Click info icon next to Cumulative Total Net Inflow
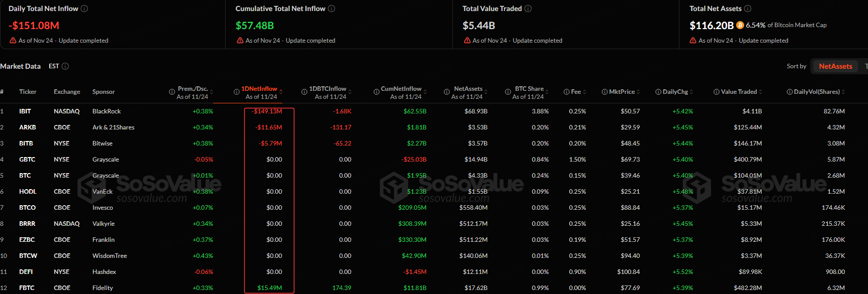Image resolution: width=868 pixels, height=294 pixels. pyautogui.click(x=331, y=9)
